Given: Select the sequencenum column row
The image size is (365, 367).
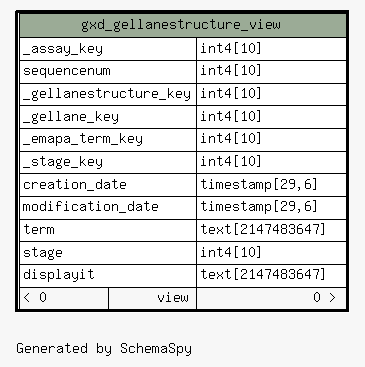Looking at the screenshot, I should pyautogui.click(x=183, y=72).
